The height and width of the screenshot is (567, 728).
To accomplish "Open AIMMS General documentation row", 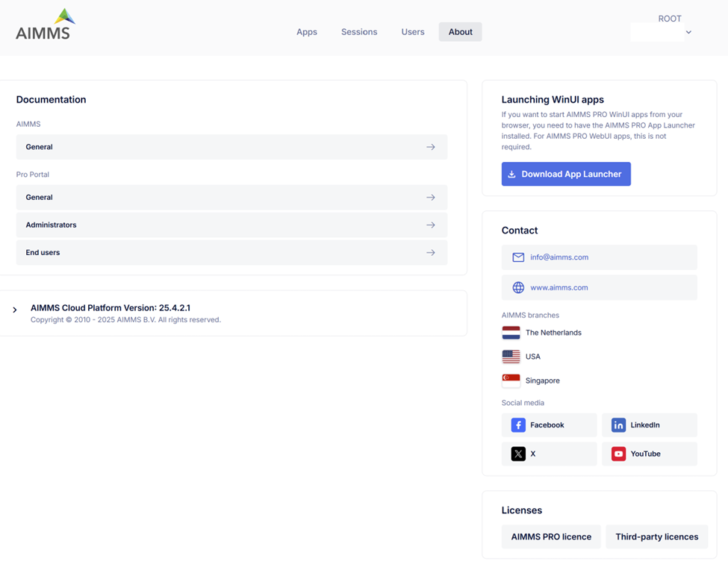I will tap(231, 147).
